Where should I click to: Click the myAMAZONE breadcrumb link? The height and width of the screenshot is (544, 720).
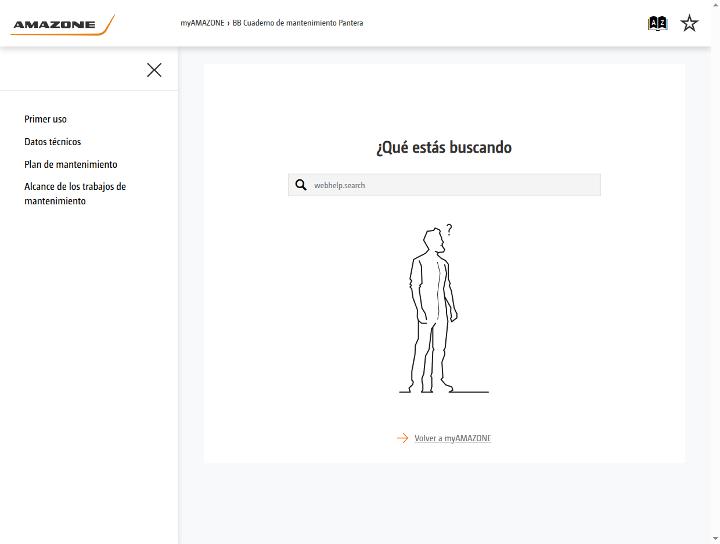point(202,23)
